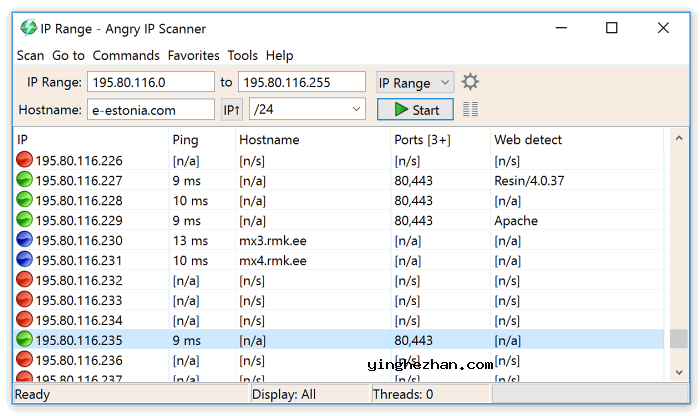
Task: Open the Help menu
Action: pyautogui.click(x=279, y=55)
